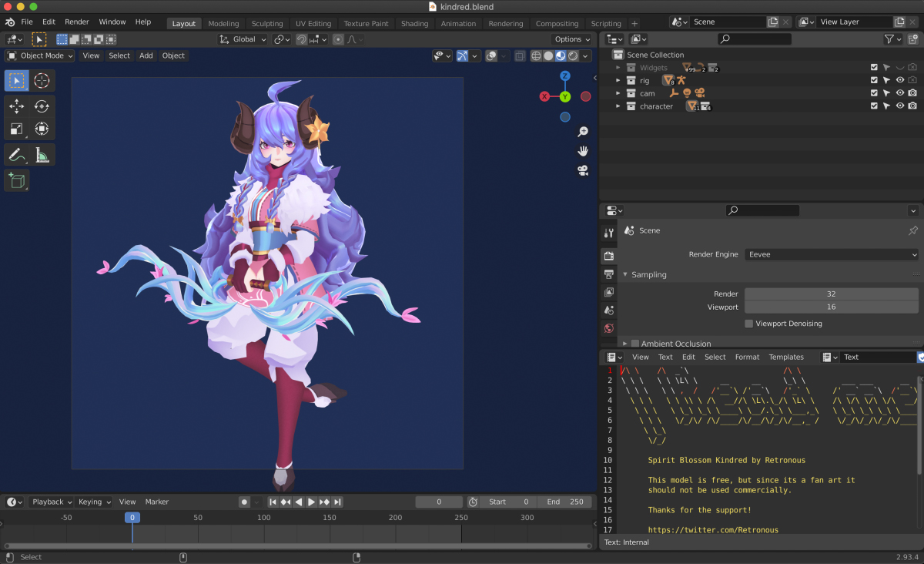The height and width of the screenshot is (564, 924).
Task: Open the viewport Options dropdown
Action: coord(572,39)
